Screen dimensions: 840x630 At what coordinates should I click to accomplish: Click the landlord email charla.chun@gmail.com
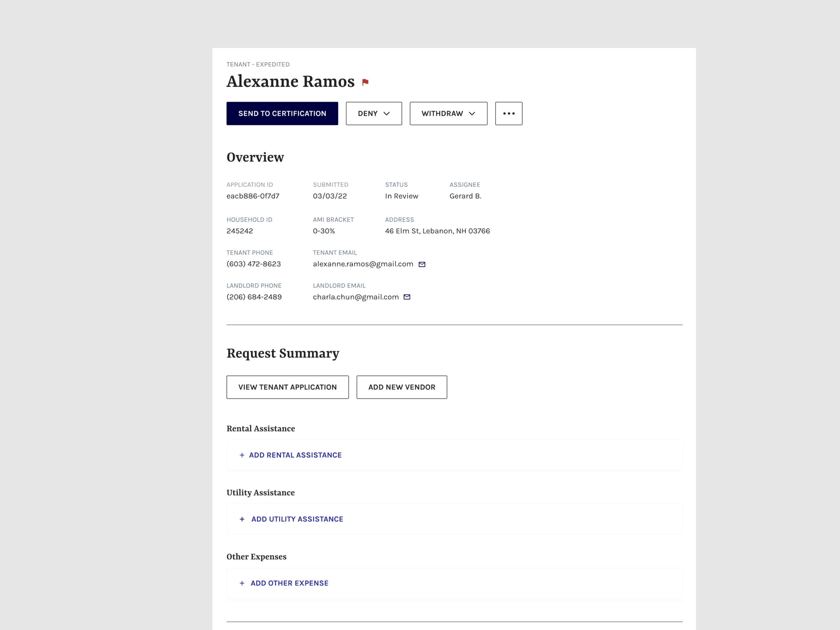click(356, 297)
